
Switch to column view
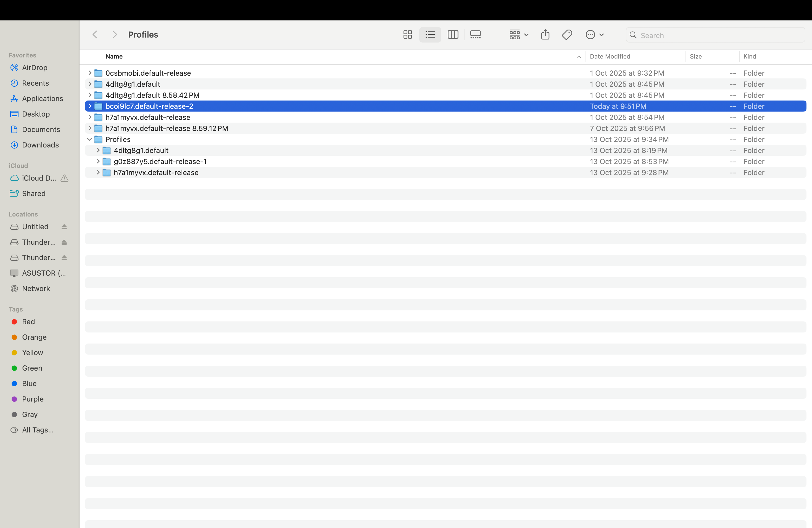point(453,35)
